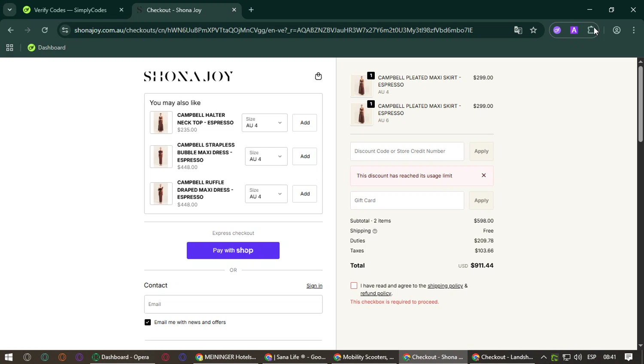This screenshot has height=364, width=644.
Task: Click the Campbell Halter Neck Top thumbnail
Action: pyautogui.click(x=161, y=122)
